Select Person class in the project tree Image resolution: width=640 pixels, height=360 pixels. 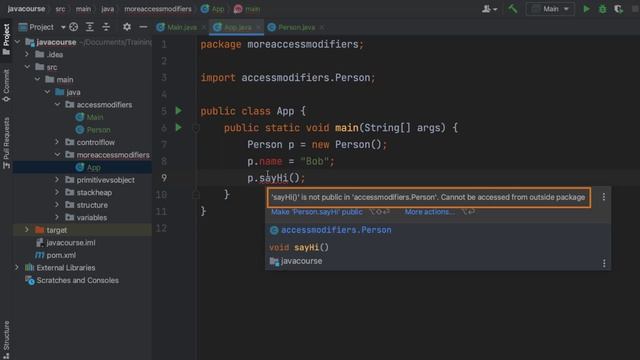coord(98,129)
